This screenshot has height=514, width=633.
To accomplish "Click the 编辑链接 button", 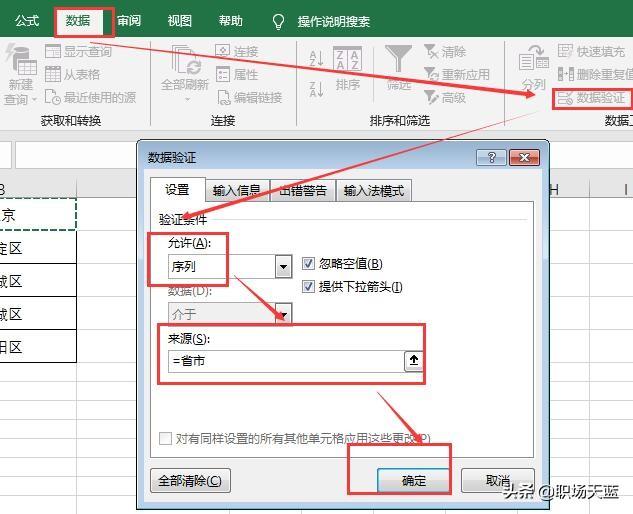I will tap(249, 97).
